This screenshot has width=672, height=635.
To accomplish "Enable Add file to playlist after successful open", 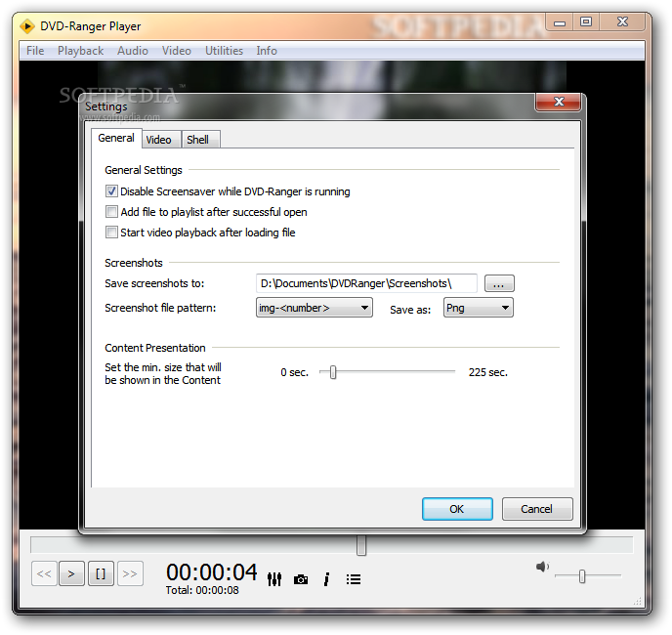I will coord(111,212).
